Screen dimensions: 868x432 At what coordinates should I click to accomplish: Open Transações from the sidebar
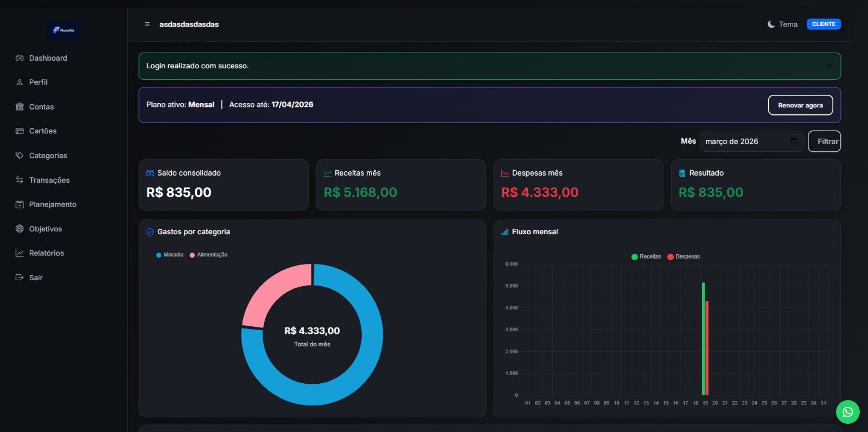[49, 180]
